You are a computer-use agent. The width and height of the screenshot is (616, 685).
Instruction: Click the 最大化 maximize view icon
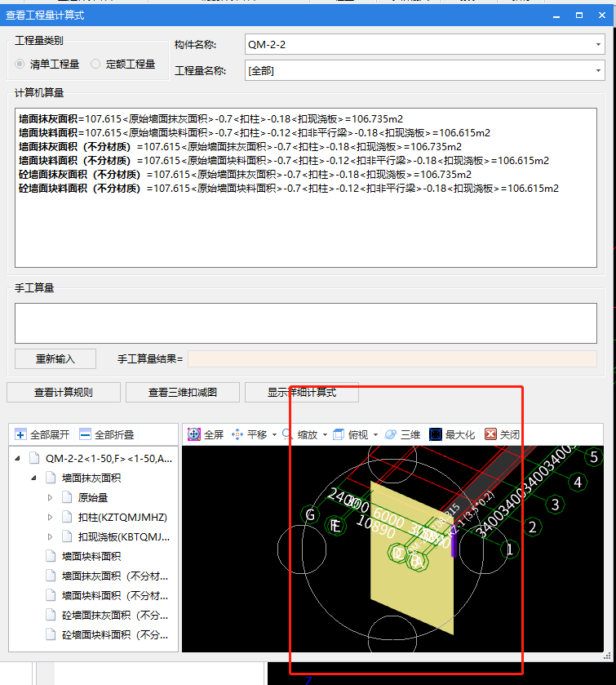pos(435,434)
